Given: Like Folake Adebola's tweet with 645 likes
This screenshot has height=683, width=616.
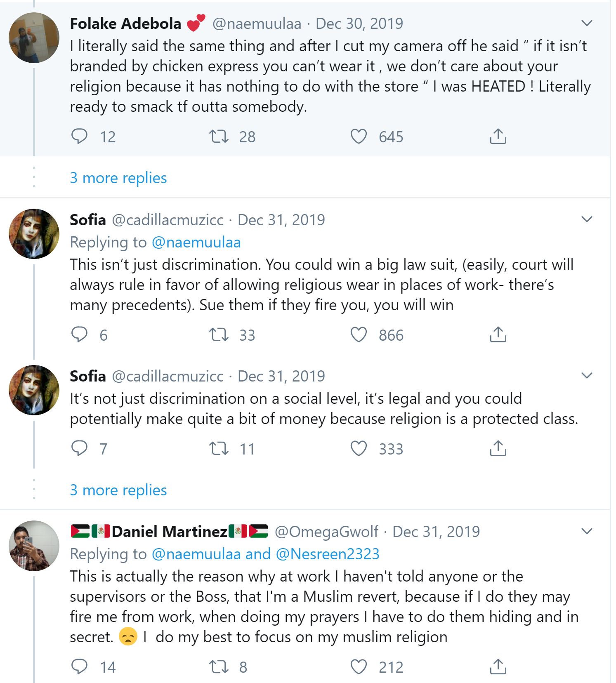Looking at the screenshot, I should [x=359, y=137].
